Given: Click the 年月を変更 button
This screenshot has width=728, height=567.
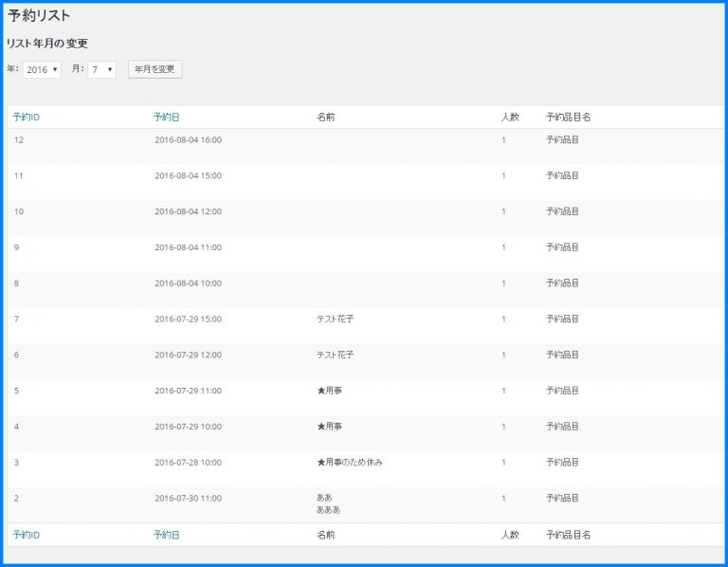Looking at the screenshot, I should pyautogui.click(x=155, y=69).
